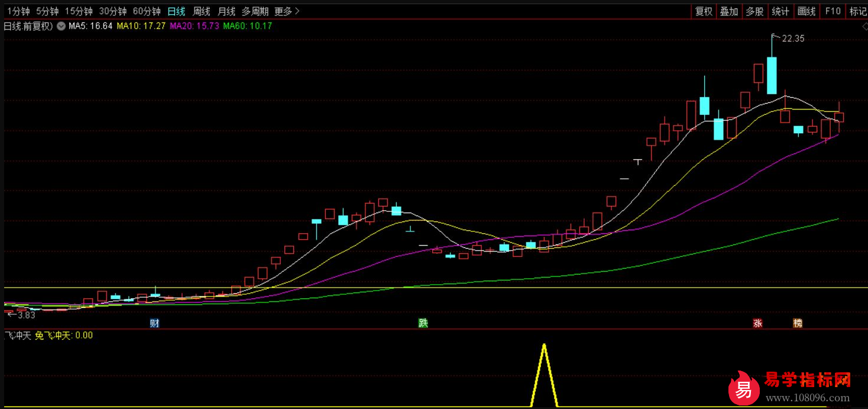Click the yellow signal spike in the indicator panel

544,375
